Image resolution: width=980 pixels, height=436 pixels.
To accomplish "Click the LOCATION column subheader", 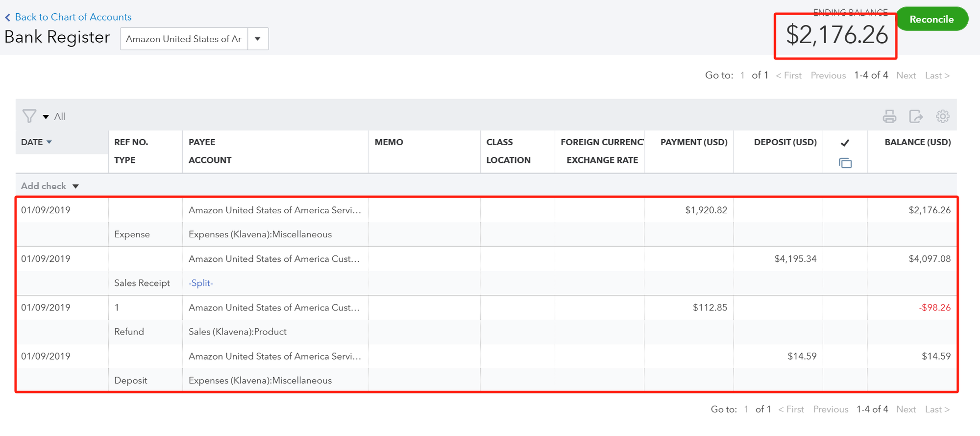I will 508,160.
